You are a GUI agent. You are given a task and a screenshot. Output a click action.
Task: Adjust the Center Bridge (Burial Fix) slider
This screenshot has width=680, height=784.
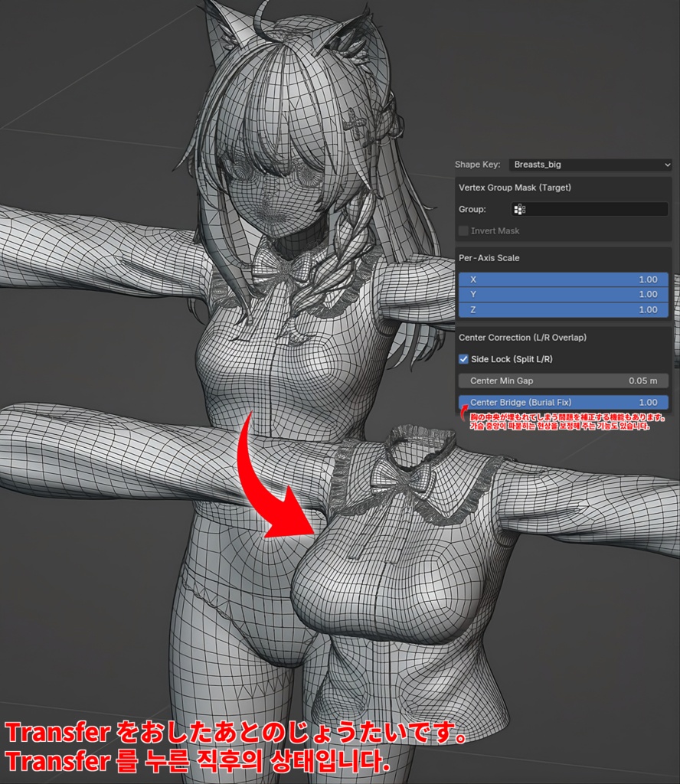(564, 402)
